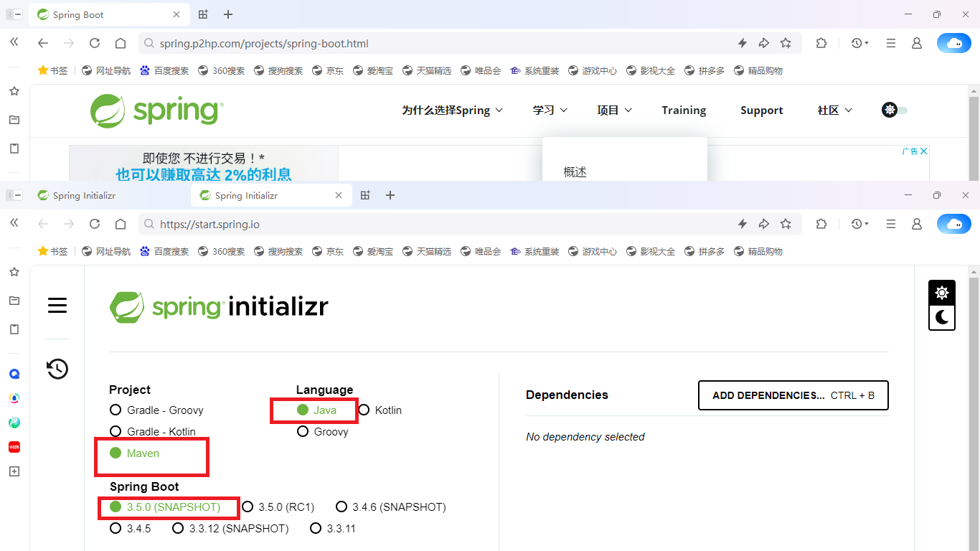Select Spring Boot 3.3.11 version
This screenshot has width=980, height=551.
pyautogui.click(x=333, y=529)
